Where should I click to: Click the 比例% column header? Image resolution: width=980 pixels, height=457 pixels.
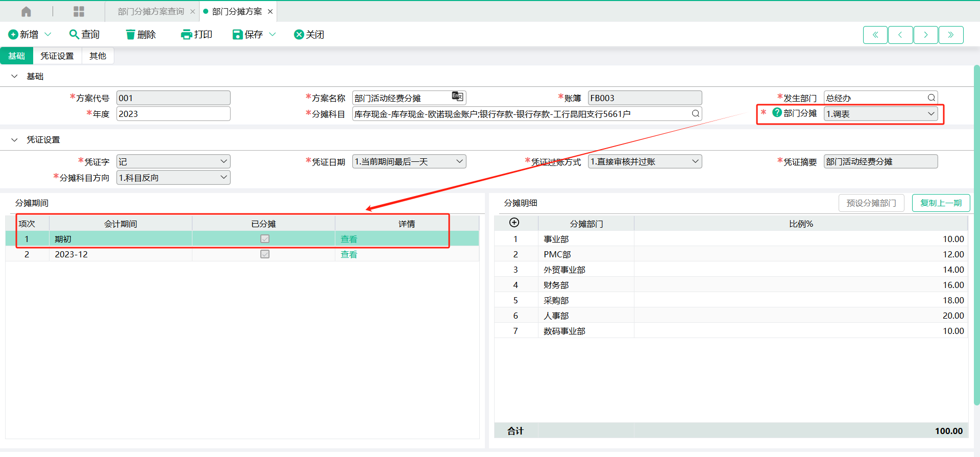[801, 224]
